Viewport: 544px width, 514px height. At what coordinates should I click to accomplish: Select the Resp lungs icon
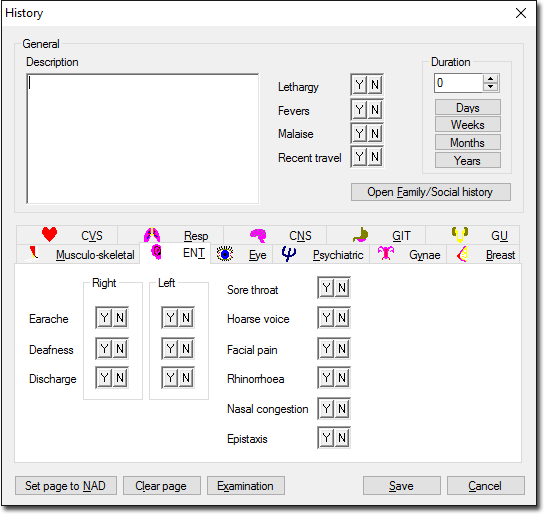tap(152, 235)
